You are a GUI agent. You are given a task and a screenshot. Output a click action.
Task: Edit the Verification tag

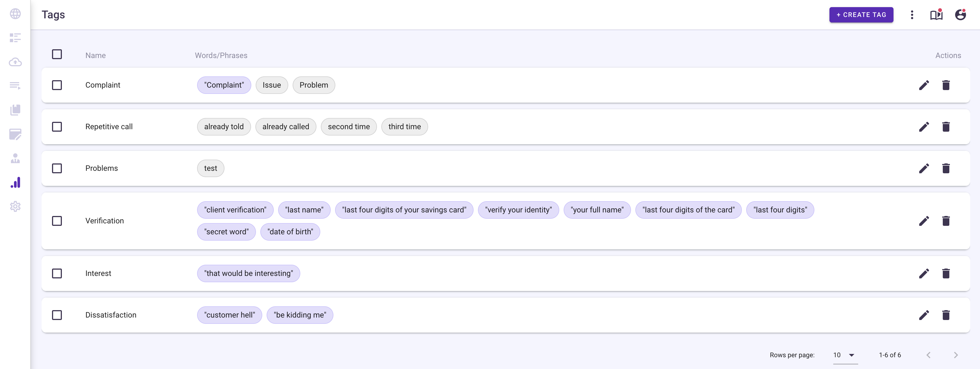[924, 221]
